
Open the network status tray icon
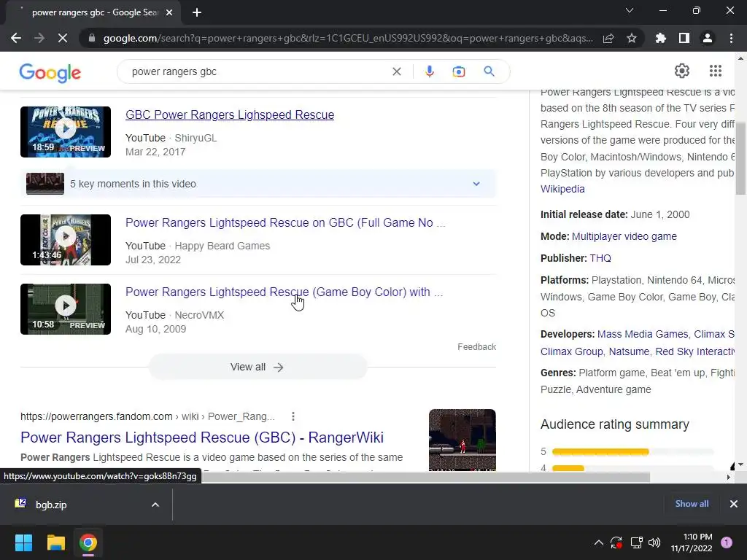636,542
